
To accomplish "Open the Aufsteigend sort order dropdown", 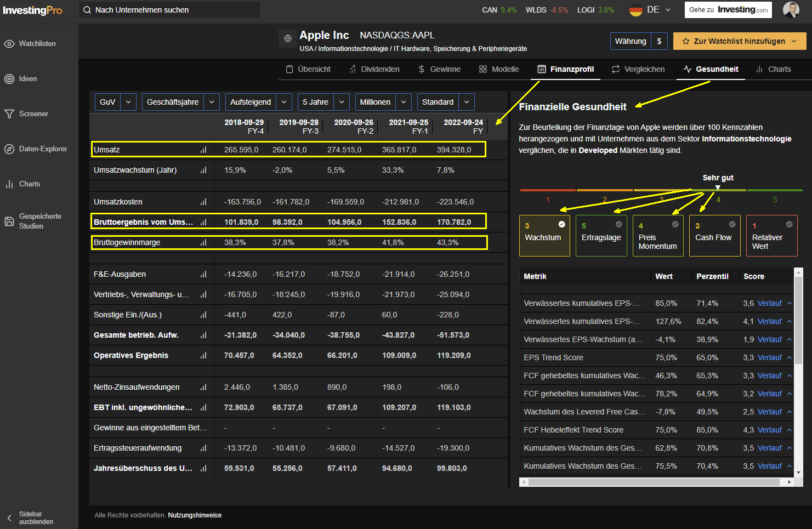I will [259, 102].
